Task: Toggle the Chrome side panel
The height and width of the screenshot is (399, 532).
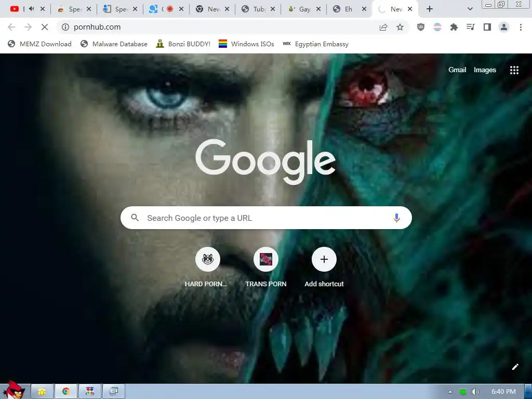Action: pos(487,27)
